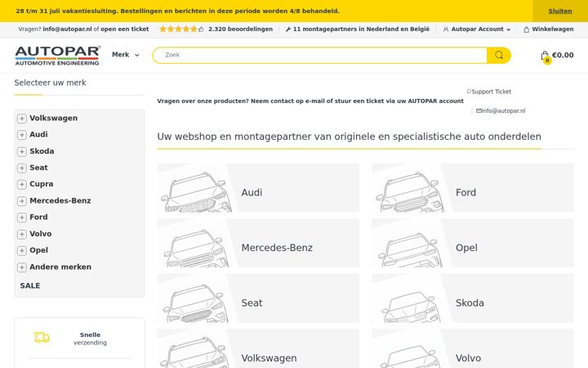
Task: Open the Opel brand card
Action: 473,243
